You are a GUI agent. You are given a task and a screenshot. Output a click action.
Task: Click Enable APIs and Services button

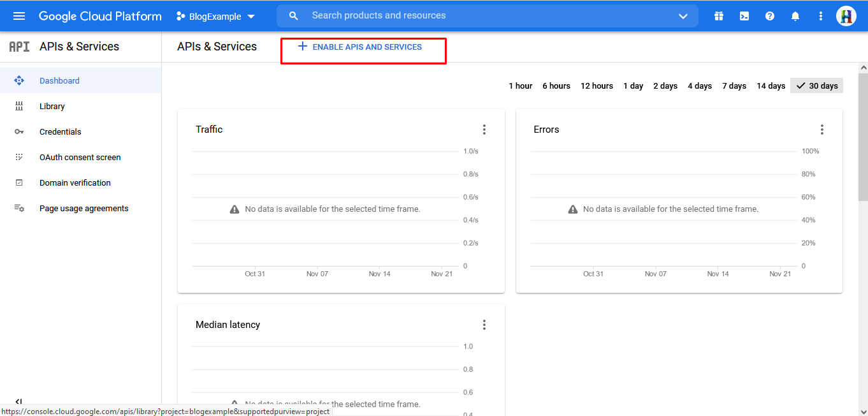pos(360,47)
